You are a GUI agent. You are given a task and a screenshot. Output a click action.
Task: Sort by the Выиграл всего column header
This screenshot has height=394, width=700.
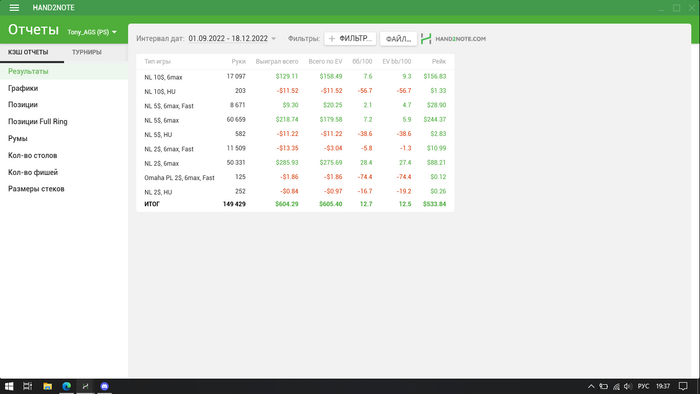coord(277,62)
